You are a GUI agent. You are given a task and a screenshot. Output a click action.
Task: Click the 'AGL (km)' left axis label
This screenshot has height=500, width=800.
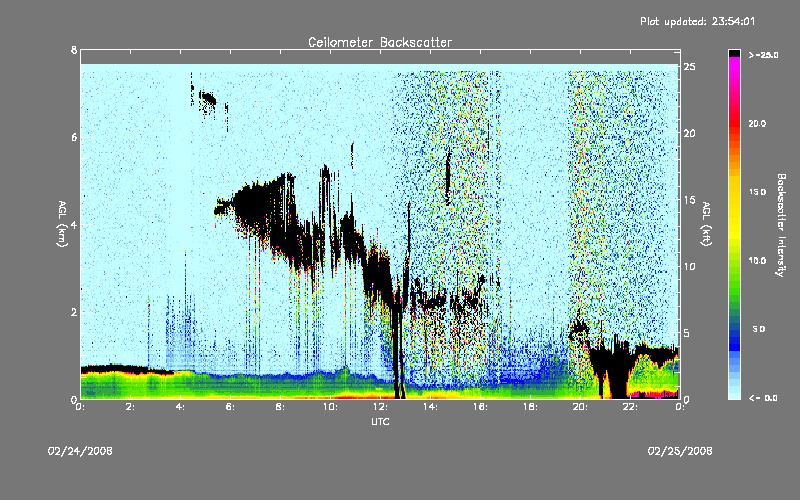pyautogui.click(x=62, y=224)
